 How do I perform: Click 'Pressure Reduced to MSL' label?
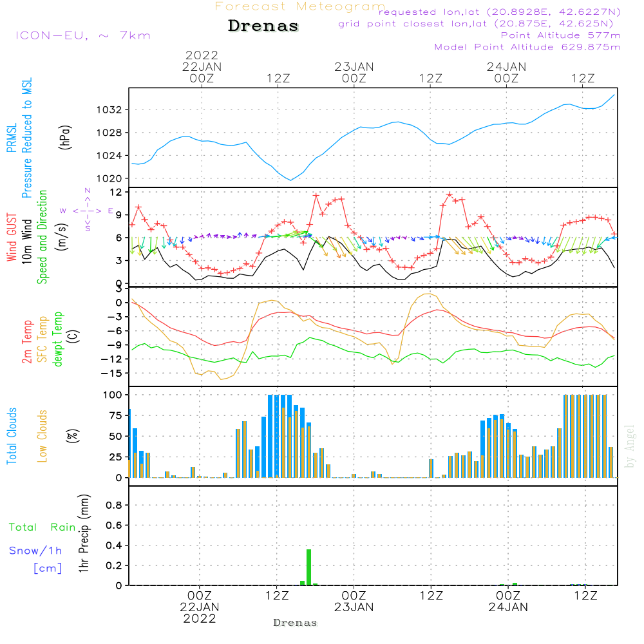26,138
